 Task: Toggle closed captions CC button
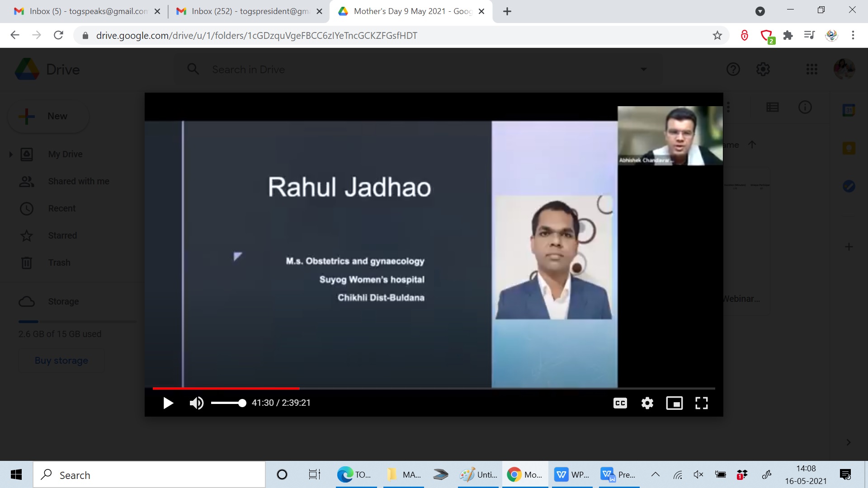[620, 403]
